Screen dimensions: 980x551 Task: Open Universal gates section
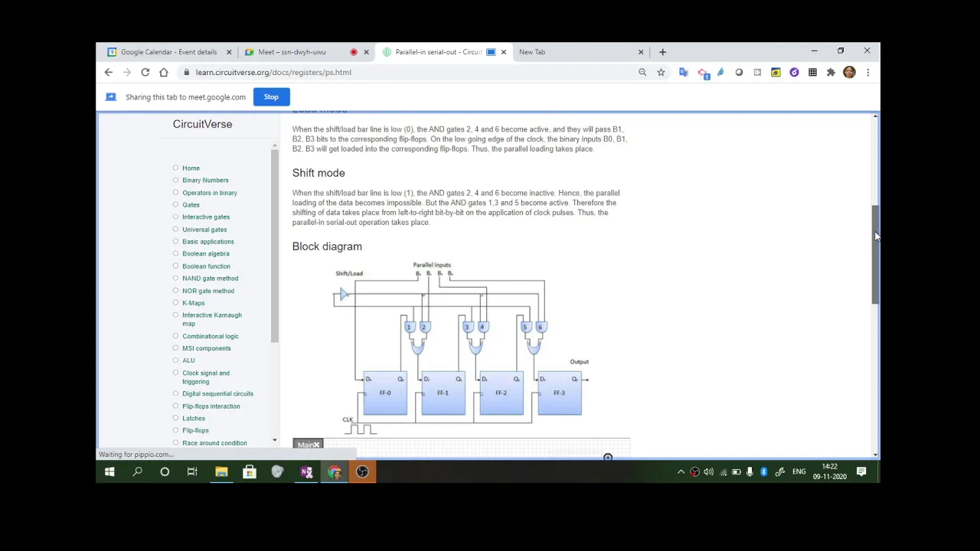coord(204,229)
